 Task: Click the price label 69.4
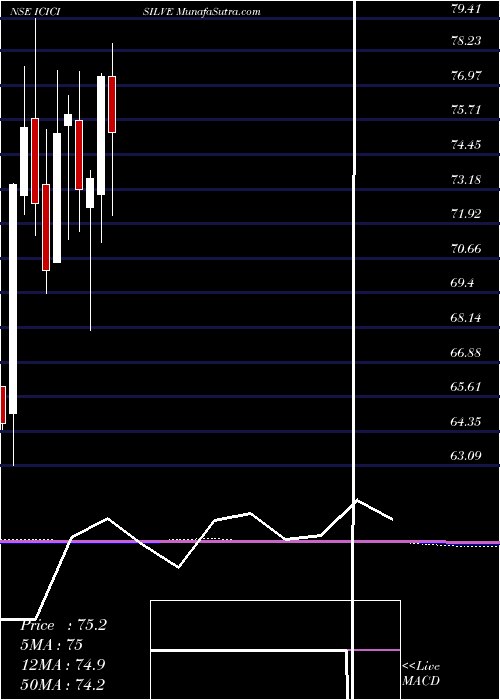click(x=463, y=283)
